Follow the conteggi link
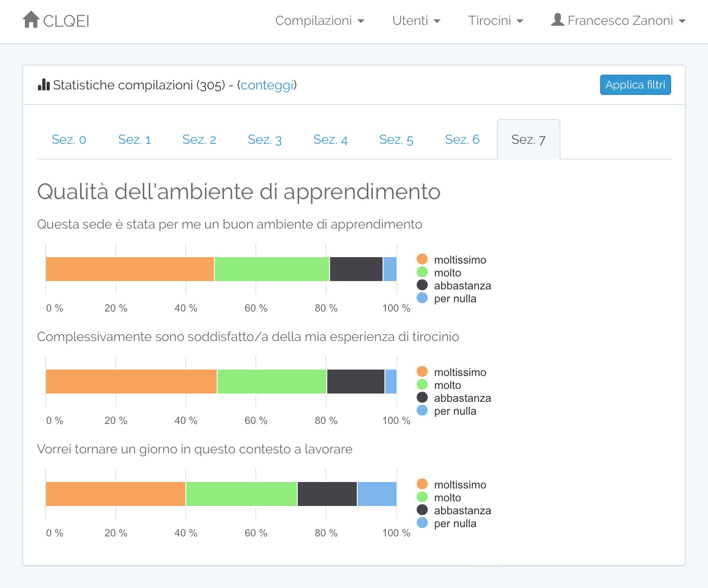This screenshot has width=708, height=588. tap(267, 85)
